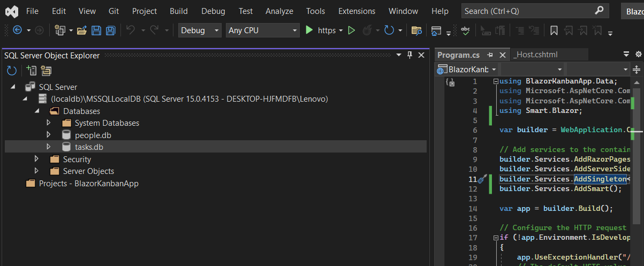Click the screwdriver quick action on line 11
644x266 pixels.
tap(482, 179)
